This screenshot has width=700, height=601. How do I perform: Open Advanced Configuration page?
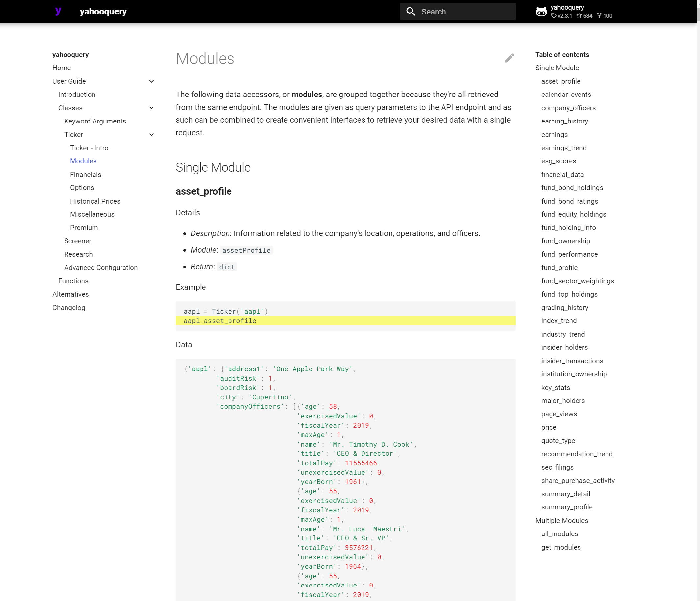point(101,268)
